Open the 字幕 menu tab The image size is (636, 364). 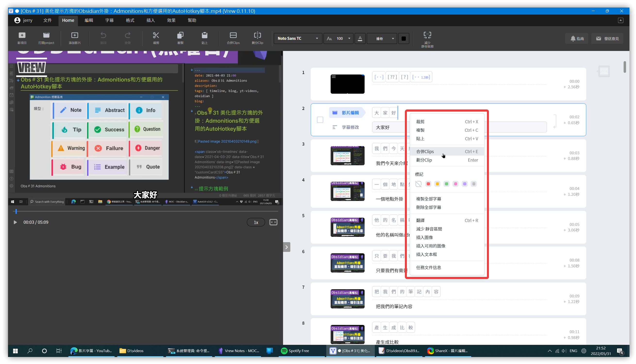[109, 20]
